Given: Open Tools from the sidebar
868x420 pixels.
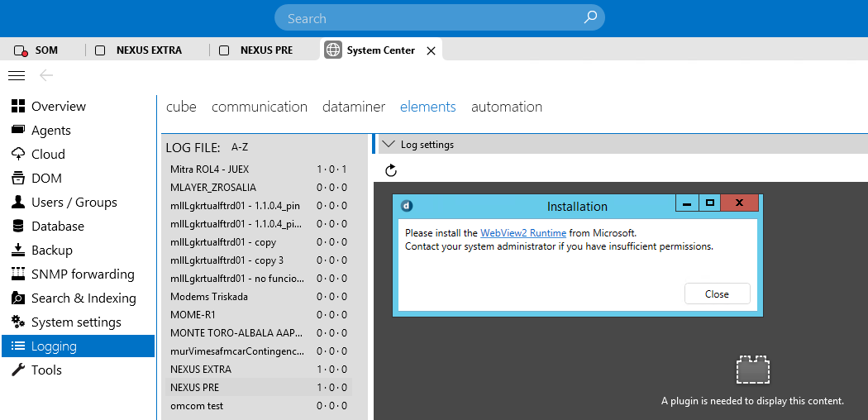Looking at the screenshot, I should tap(46, 370).
